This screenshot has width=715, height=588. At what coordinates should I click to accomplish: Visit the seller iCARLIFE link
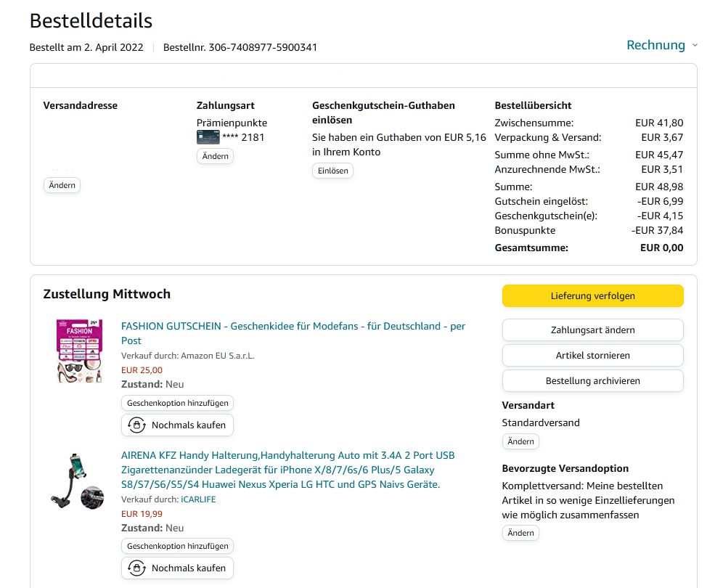(198, 499)
